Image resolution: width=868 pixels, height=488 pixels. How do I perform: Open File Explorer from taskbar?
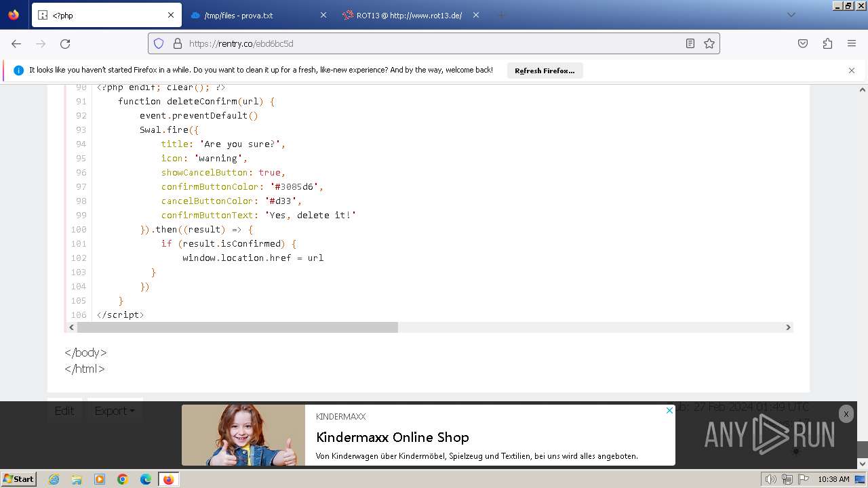pyautogui.click(x=77, y=479)
